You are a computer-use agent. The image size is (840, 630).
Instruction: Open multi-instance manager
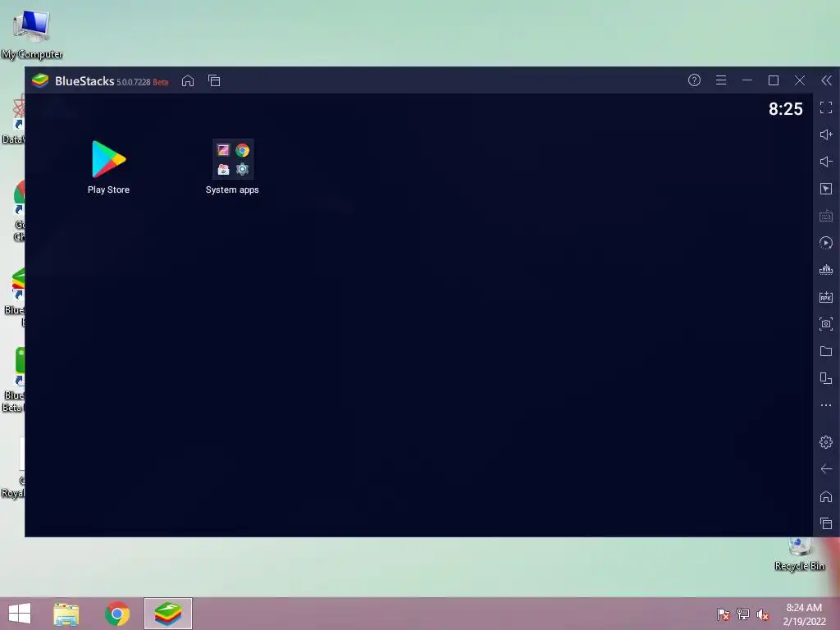826,378
